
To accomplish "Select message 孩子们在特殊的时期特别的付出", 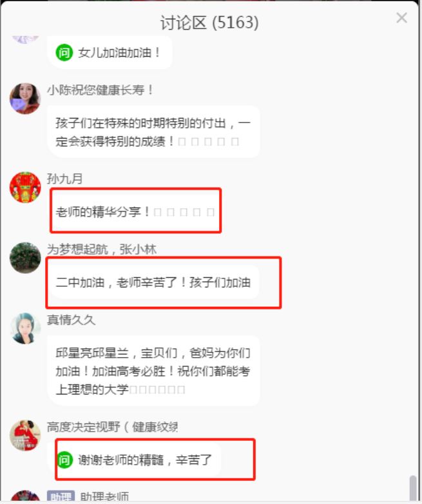I will click(153, 131).
